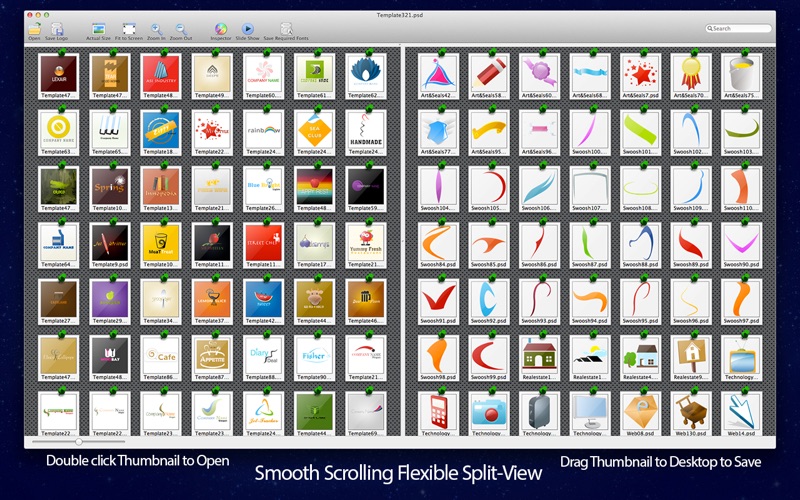Viewport: 800px width, 500px height.
Task: Select the yellow arrow ribbon Art&Seals95 thumbnail
Action: [x=489, y=133]
